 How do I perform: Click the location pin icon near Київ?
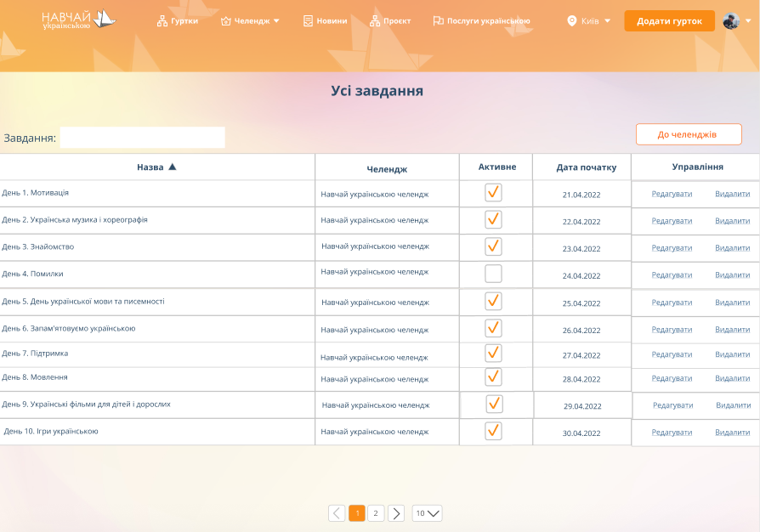coord(572,21)
